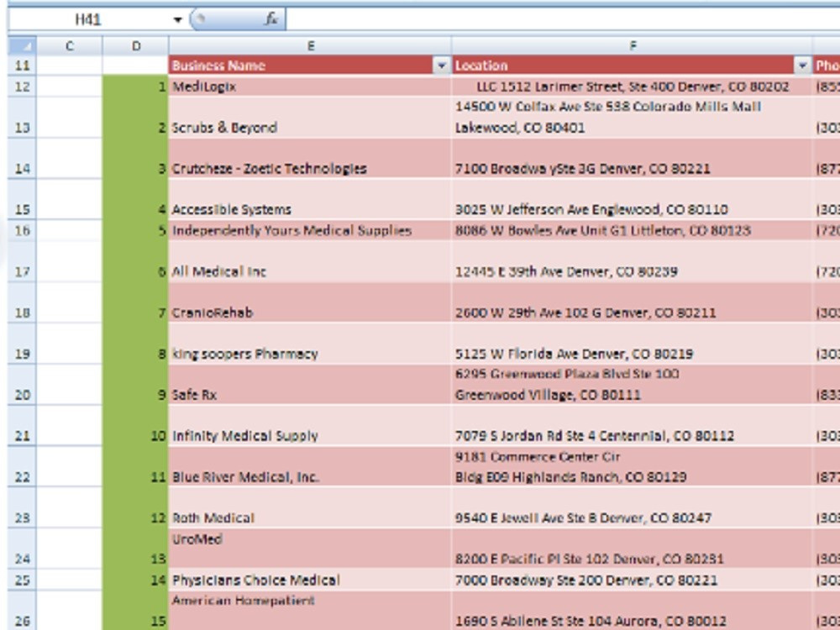Viewport: 840px width, 630px height.
Task: Select column C header
Action: [69, 46]
